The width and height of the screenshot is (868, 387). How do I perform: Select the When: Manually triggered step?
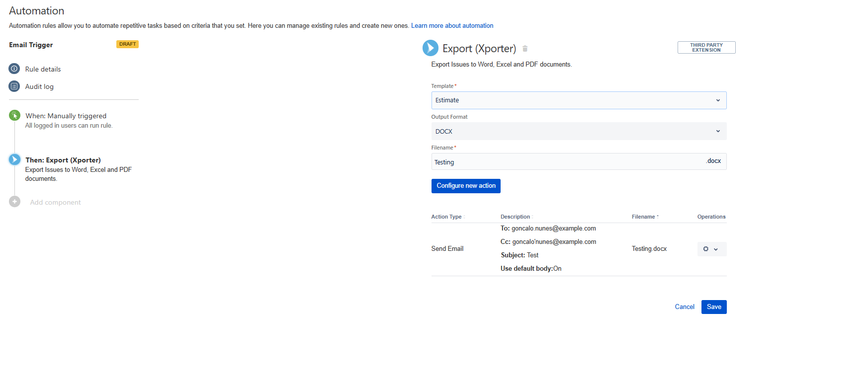66,116
